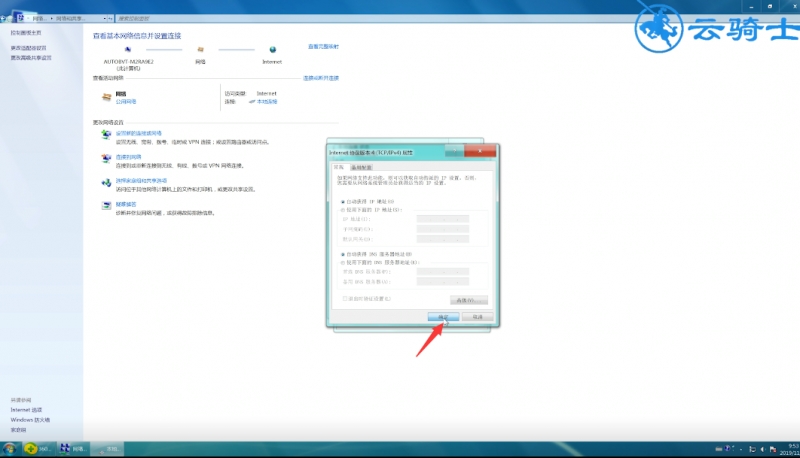Screen dimensions: 800x458
Task: Click See full map link
Action: pyautogui.click(x=323, y=46)
